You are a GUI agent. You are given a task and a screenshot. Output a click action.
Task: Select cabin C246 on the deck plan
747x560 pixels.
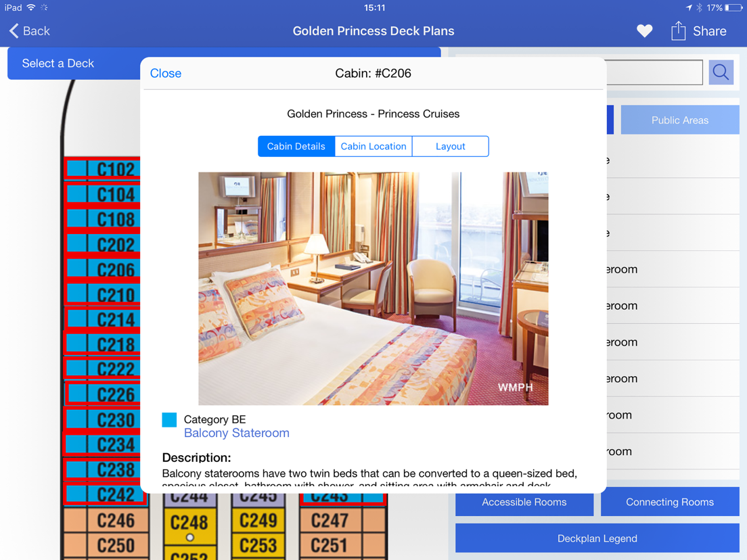point(106,521)
